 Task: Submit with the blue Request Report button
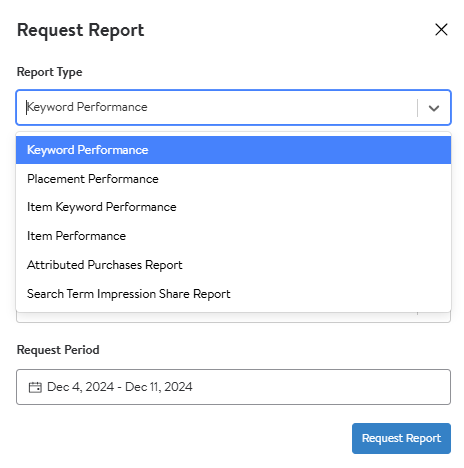[401, 438]
